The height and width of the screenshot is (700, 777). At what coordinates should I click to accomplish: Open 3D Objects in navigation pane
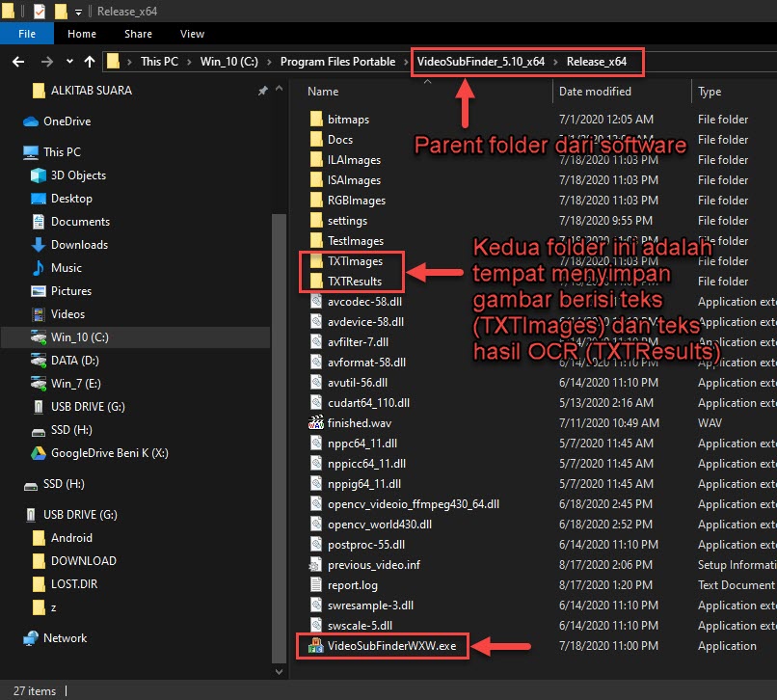(x=78, y=175)
